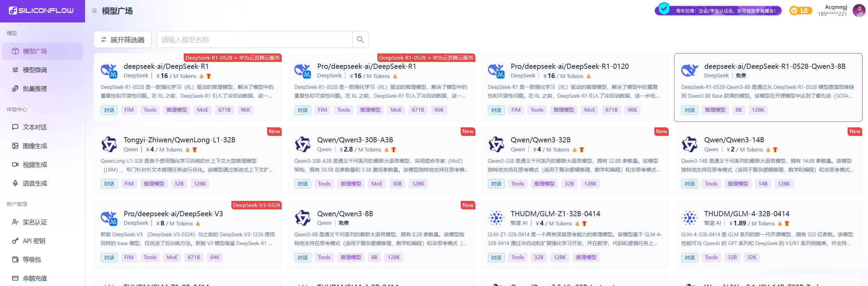Screen dimensions: 868x286
Task: Click the Qwen logo of Tongyi-Zhiwen/QwenLong-L1-32B
Action: coord(109,144)
